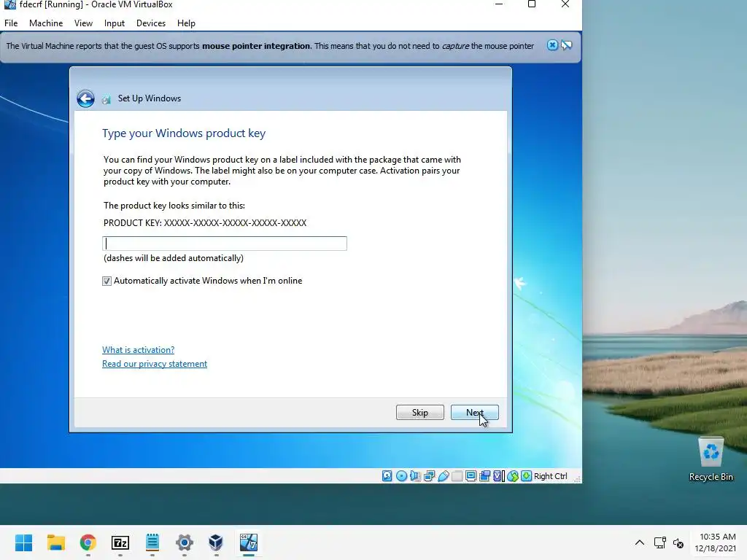Open the What is activation link
The width and height of the screenshot is (747, 560).
pos(138,349)
